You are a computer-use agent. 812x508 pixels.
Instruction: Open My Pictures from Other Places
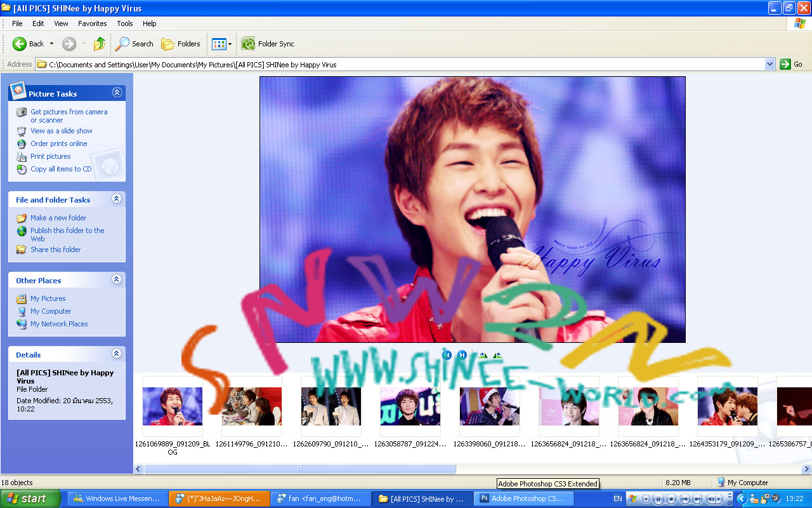(48, 298)
